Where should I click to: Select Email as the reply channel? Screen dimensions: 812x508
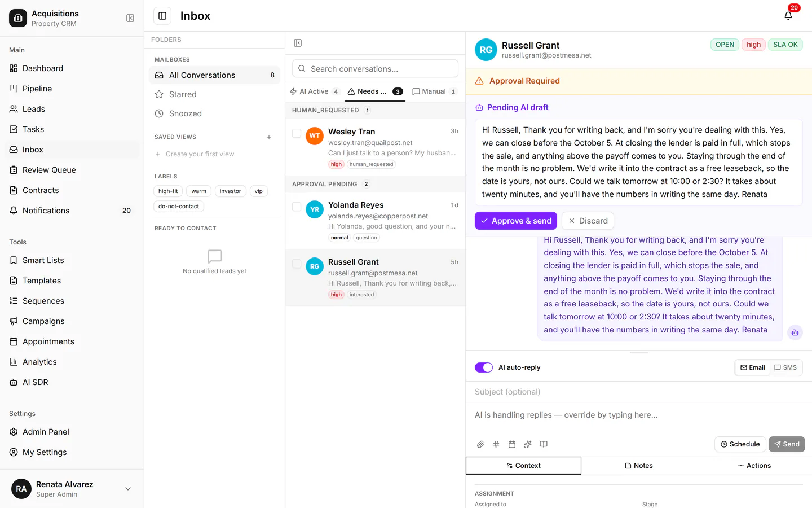[x=753, y=367]
